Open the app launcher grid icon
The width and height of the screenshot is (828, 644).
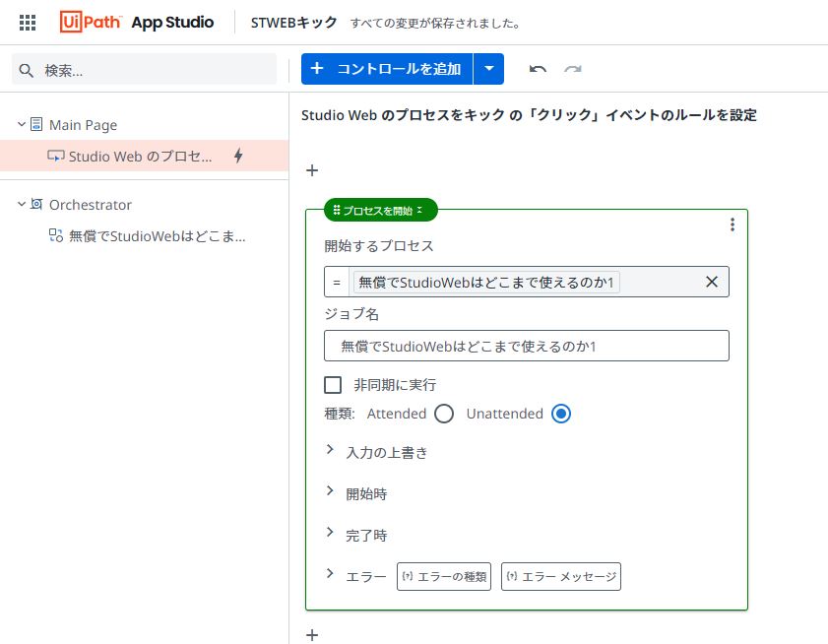27,22
